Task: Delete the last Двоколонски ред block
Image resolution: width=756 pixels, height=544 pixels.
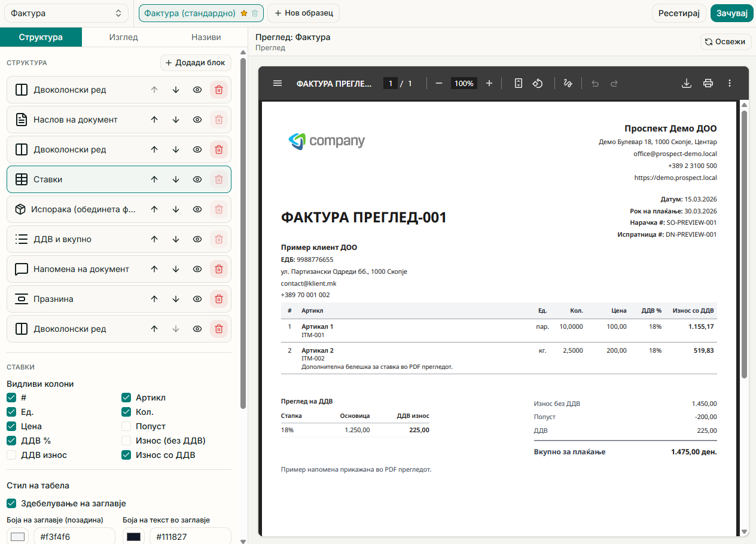Action: pos(219,329)
